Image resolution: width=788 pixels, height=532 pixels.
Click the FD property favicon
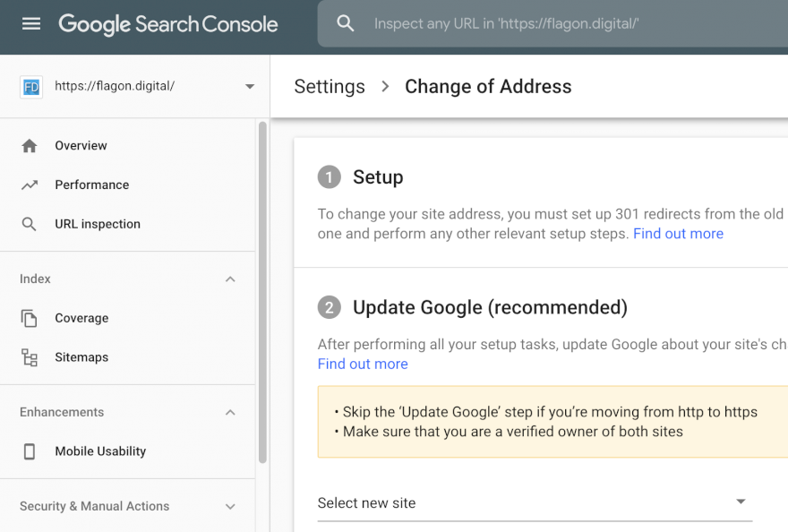[31, 87]
